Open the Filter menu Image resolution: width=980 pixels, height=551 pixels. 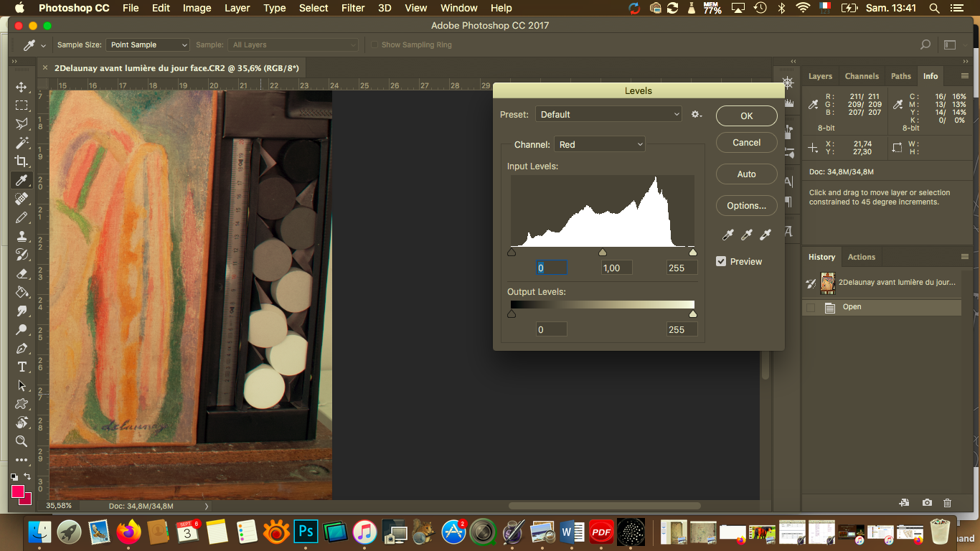click(x=353, y=8)
